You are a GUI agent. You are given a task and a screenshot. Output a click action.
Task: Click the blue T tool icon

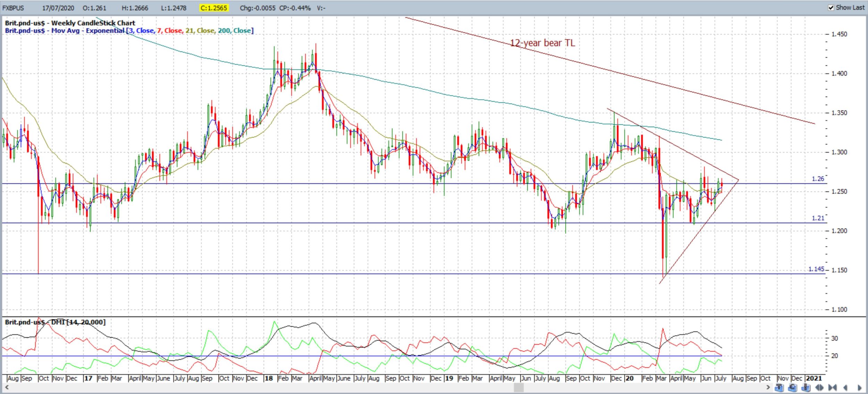pyautogui.click(x=779, y=387)
